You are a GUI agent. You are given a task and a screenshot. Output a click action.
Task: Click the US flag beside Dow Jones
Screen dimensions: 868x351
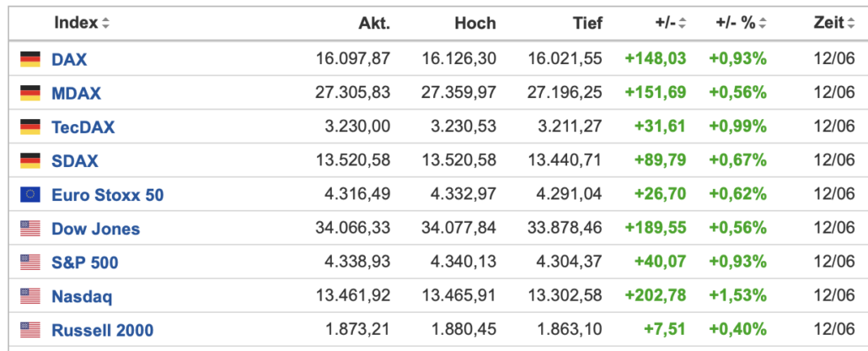tap(30, 229)
